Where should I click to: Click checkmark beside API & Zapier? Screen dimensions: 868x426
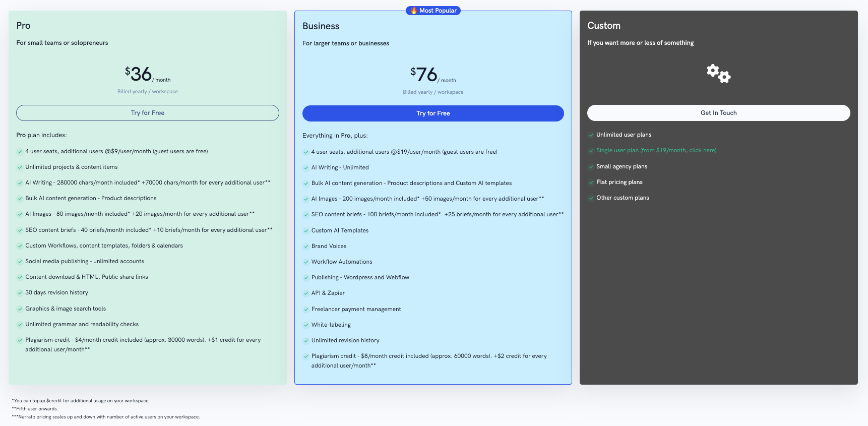[x=306, y=293]
